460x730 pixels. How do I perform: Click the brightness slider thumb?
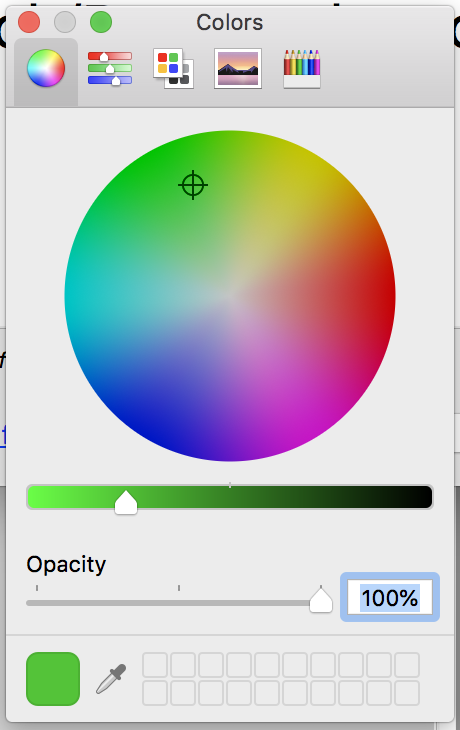(126, 502)
